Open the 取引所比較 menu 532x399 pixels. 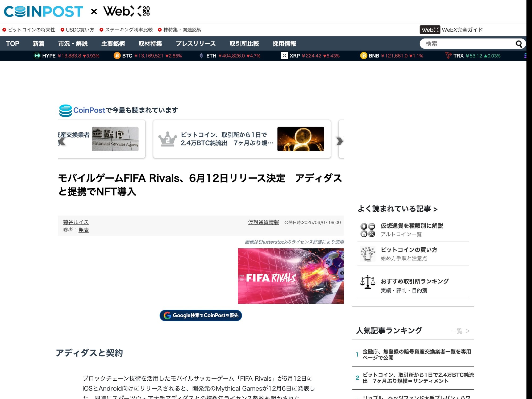click(x=244, y=44)
